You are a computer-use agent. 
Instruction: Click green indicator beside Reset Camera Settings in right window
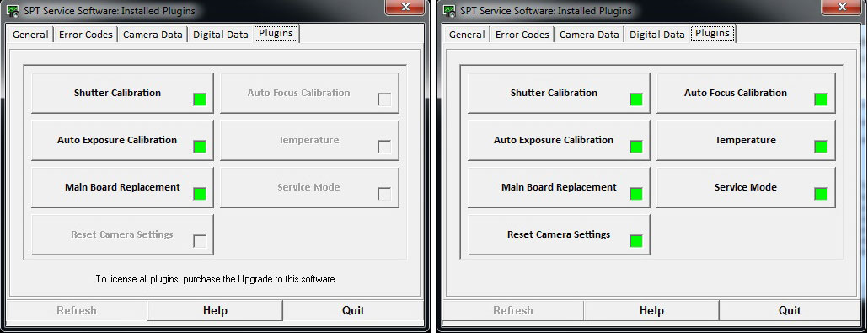click(636, 241)
